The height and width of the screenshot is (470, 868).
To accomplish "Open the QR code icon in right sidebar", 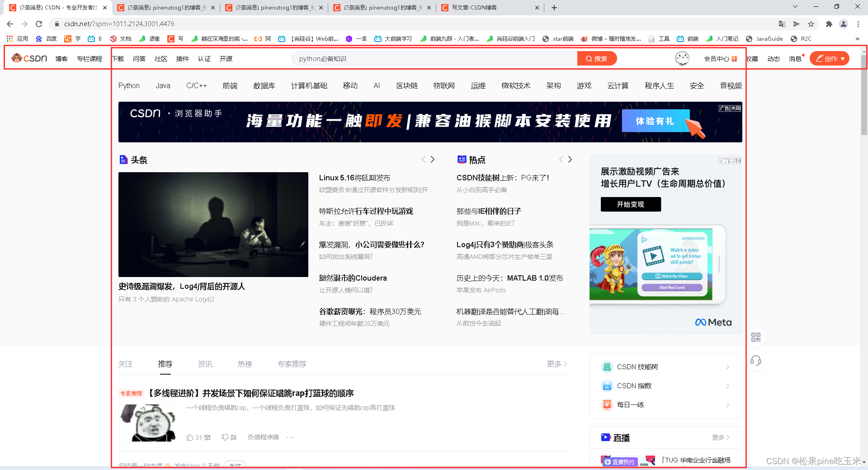I will [755, 337].
